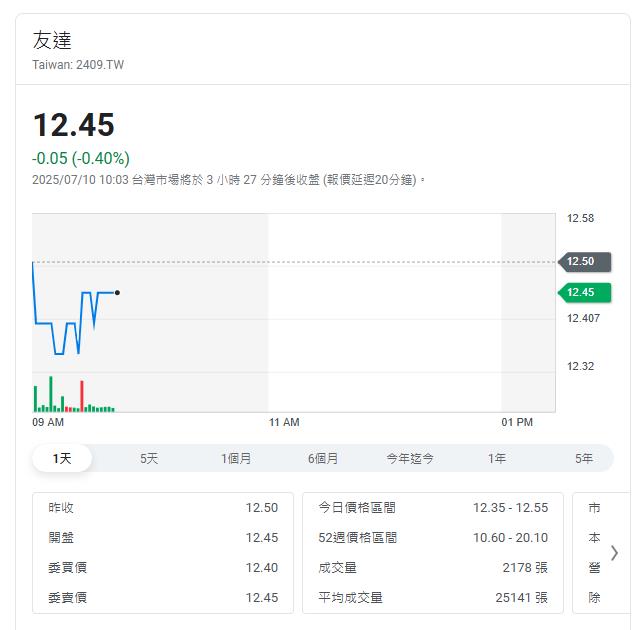Image resolution: width=643 pixels, height=630 pixels.
Task: Click the 52週價格區間 10.60 - 20.10 value
Action: pos(511,538)
